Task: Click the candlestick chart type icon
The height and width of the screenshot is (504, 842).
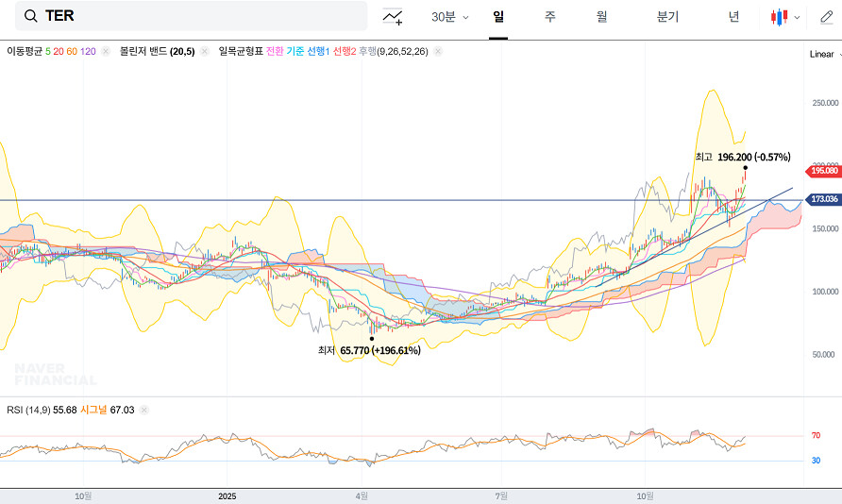Action: point(779,17)
